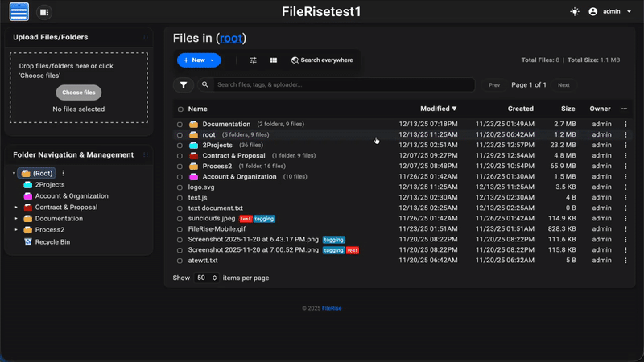
Task: Sort by the Size column header
Action: (568, 109)
